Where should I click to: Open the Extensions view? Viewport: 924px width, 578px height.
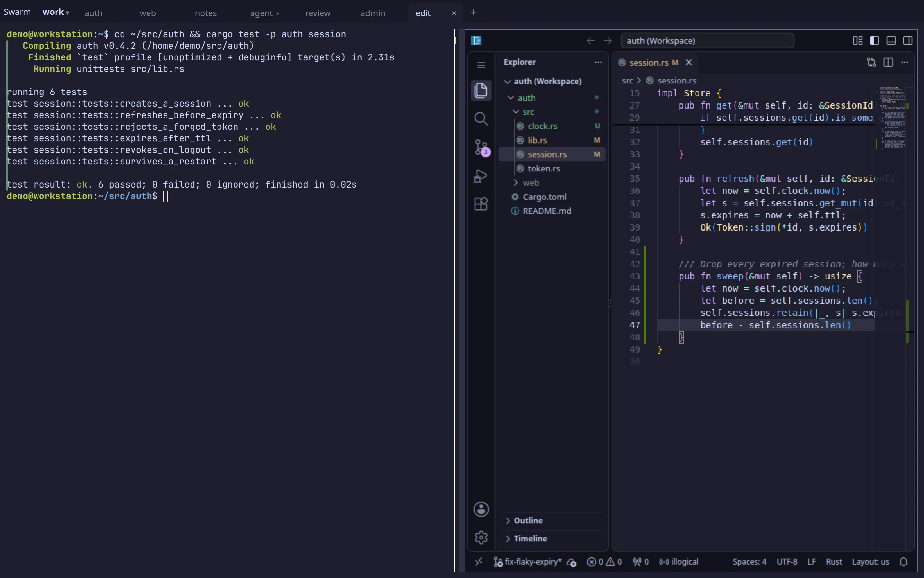tap(481, 204)
